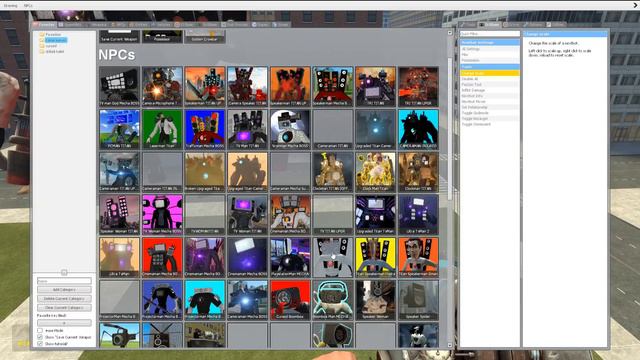Click the Speaker Spider spawn icon

[x=418, y=300]
